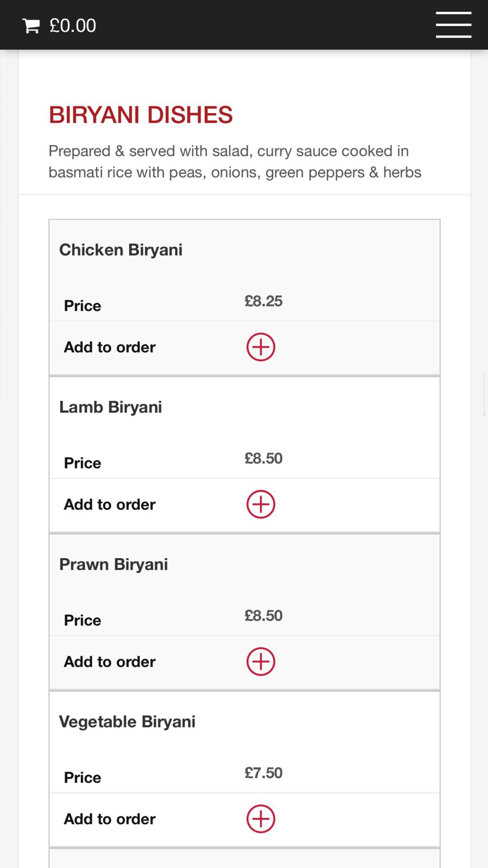Click the page scrollbar on right edge
This screenshot has height=868, width=488.
point(485,394)
